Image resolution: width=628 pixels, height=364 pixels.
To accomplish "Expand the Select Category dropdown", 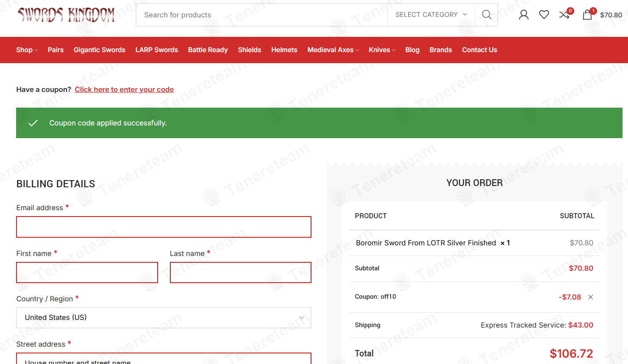I will (x=431, y=15).
